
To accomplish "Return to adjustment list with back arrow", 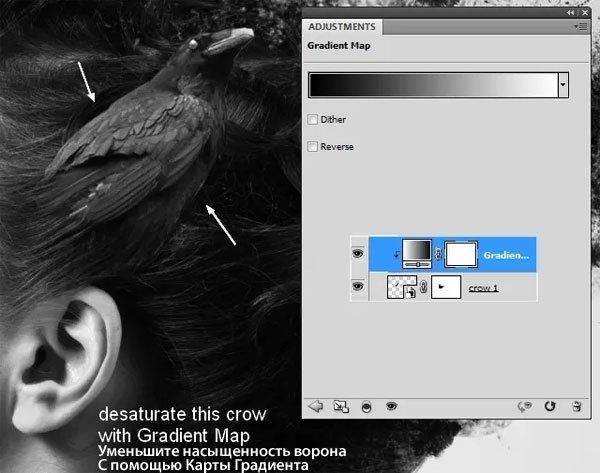I will click(316, 406).
